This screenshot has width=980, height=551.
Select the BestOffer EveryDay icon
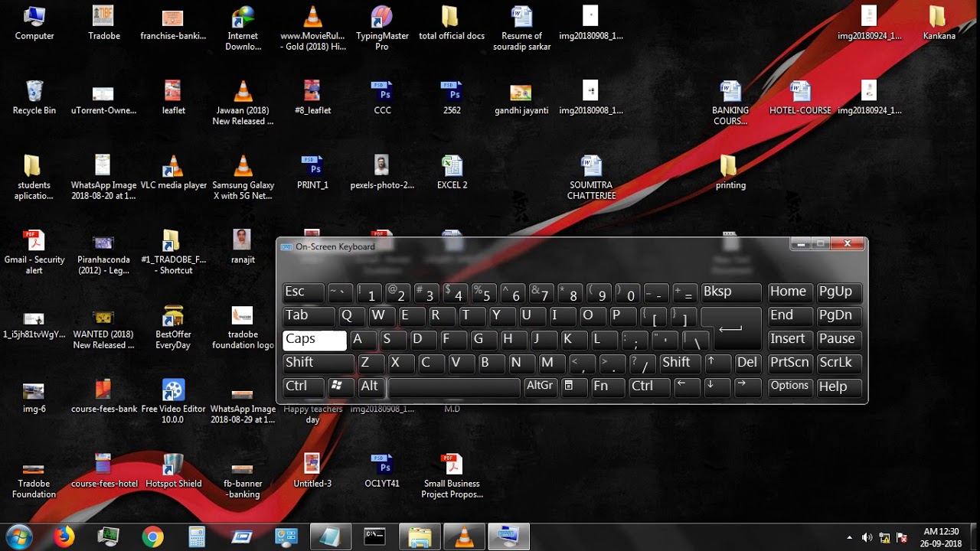click(x=174, y=327)
